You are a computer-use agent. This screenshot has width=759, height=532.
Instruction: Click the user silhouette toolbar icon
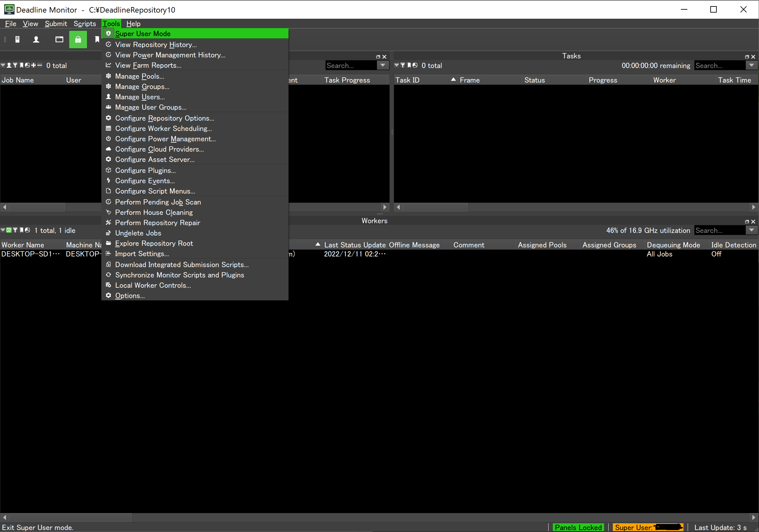click(x=36, y=40)
